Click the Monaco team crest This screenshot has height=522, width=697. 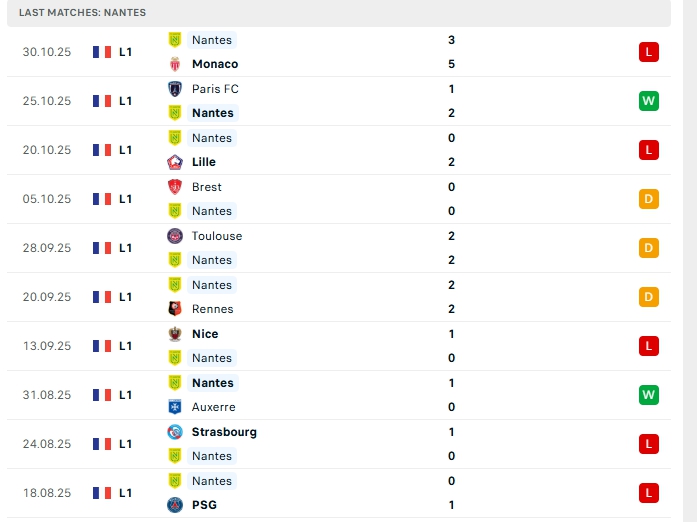point(175,64)
